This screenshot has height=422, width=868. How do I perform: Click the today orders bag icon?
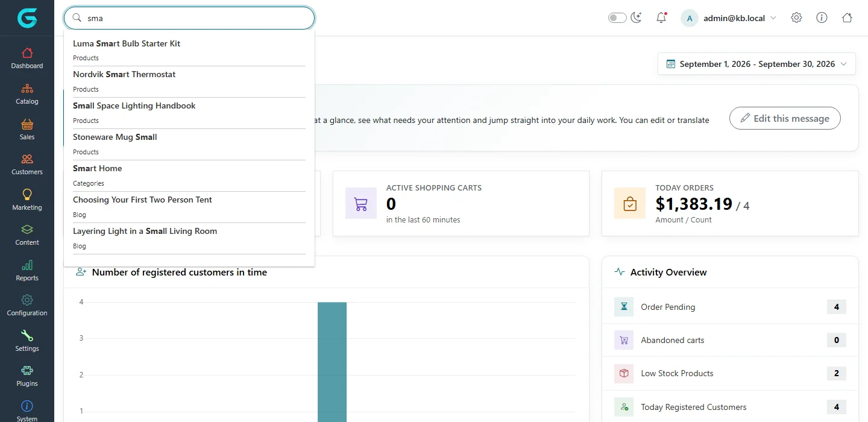630,203
